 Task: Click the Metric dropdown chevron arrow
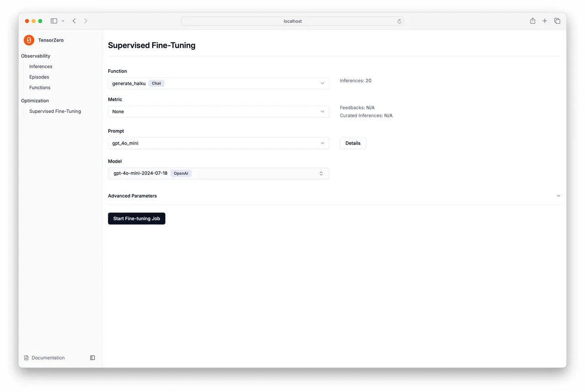[322, 111]
